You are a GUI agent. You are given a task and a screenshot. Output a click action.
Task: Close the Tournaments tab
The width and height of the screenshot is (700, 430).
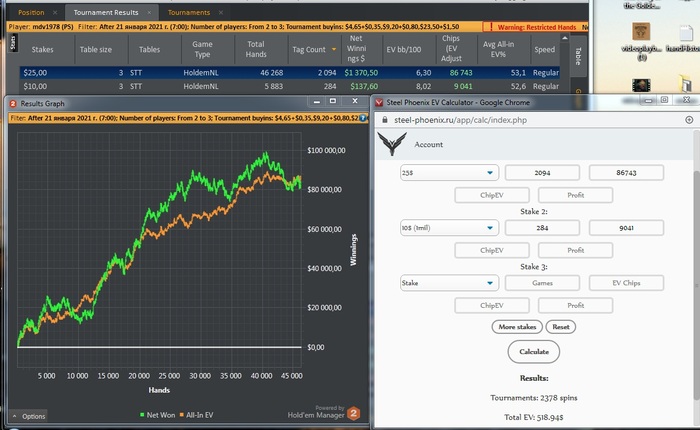[221, 13]
